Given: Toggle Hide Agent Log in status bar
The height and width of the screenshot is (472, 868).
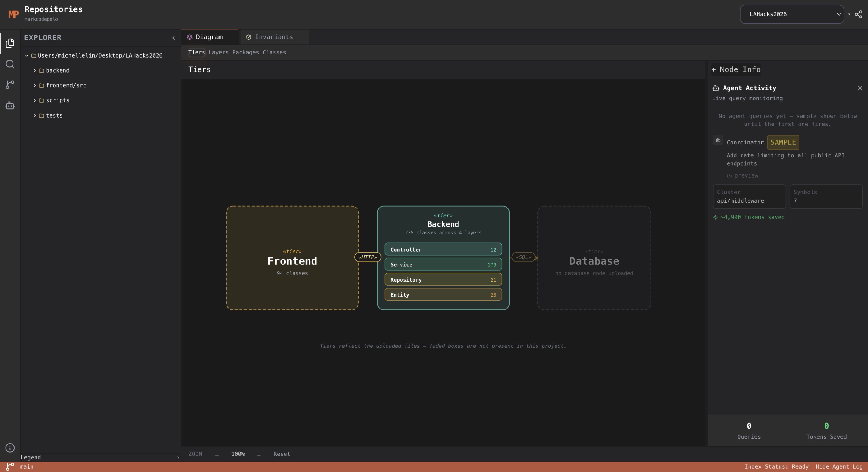Looking at the screenshot, I should (x=839, y=466).
